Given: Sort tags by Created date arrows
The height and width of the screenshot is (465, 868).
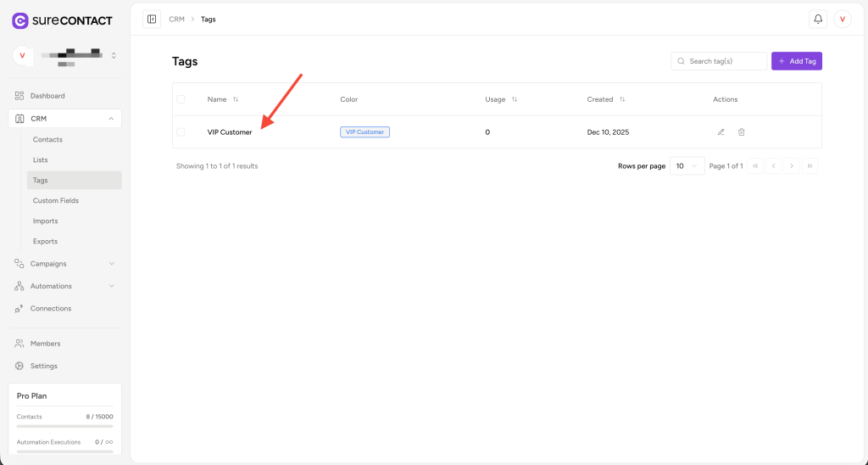Looking at the screenshot, I should tap(622, 99).
